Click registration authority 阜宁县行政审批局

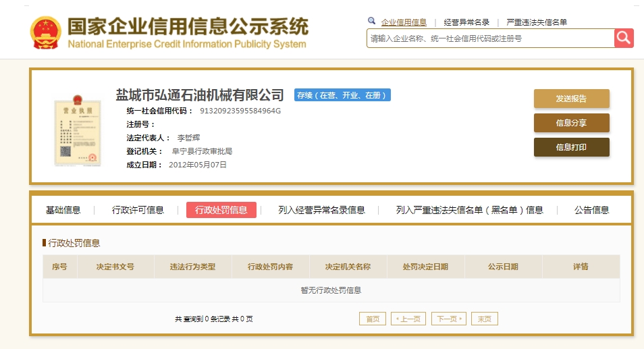202,151
